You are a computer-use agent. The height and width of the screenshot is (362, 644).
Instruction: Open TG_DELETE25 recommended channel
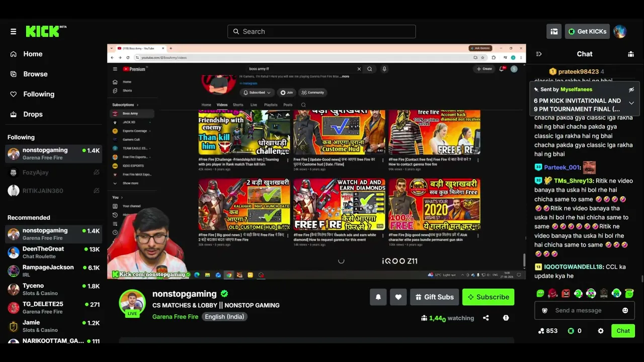tap(53, 307)
